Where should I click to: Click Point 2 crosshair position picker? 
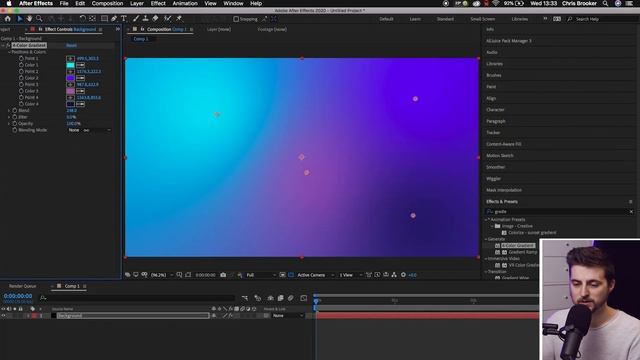[x=71, y=71]
